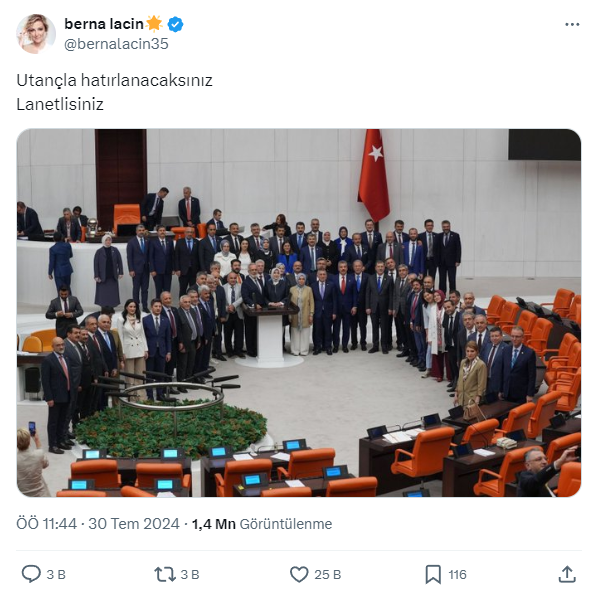This screenshot has height=597, width=594.
Task: Open the parliament group photo
Action: tap(299, 313)
